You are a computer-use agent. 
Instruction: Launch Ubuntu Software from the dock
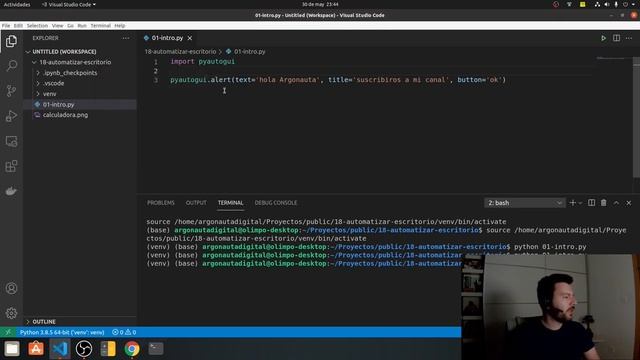coord(36,349)
